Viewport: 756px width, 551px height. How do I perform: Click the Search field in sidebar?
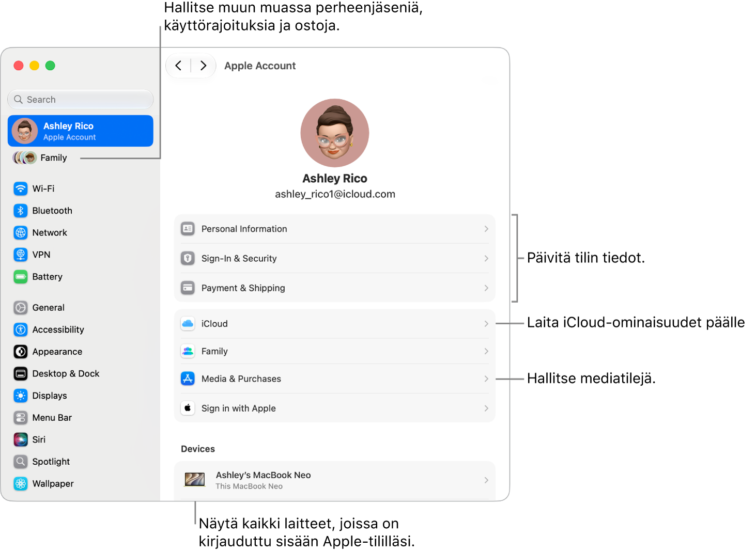pos(81,99)
